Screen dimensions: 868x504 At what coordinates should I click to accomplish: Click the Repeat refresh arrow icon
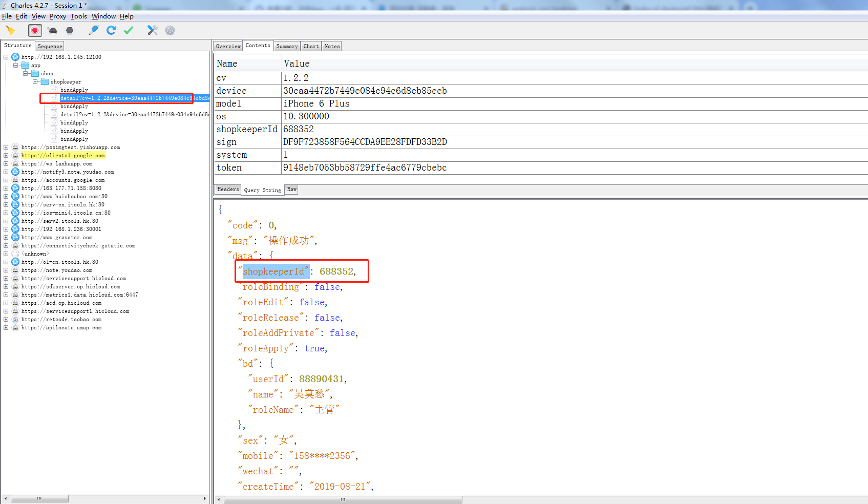click(x=111, y=30)
